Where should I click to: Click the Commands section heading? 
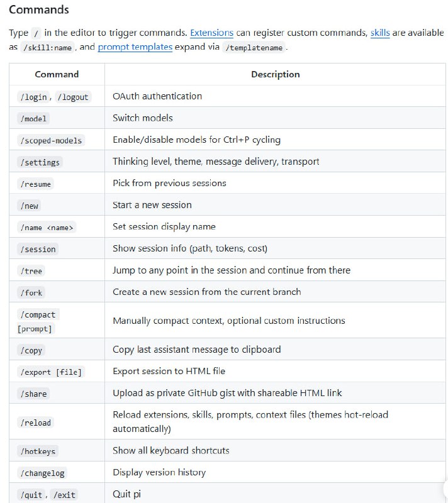tap(39, 9)
